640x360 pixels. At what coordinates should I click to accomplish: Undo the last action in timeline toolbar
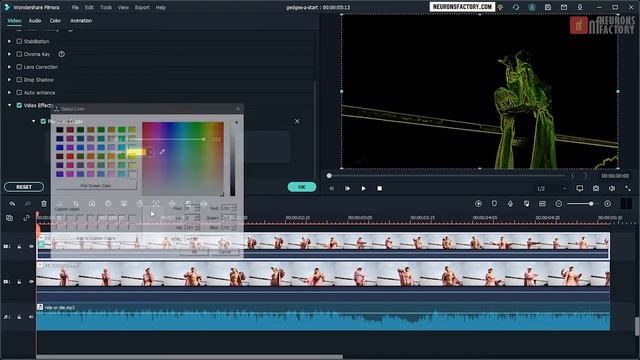point(12,204)
